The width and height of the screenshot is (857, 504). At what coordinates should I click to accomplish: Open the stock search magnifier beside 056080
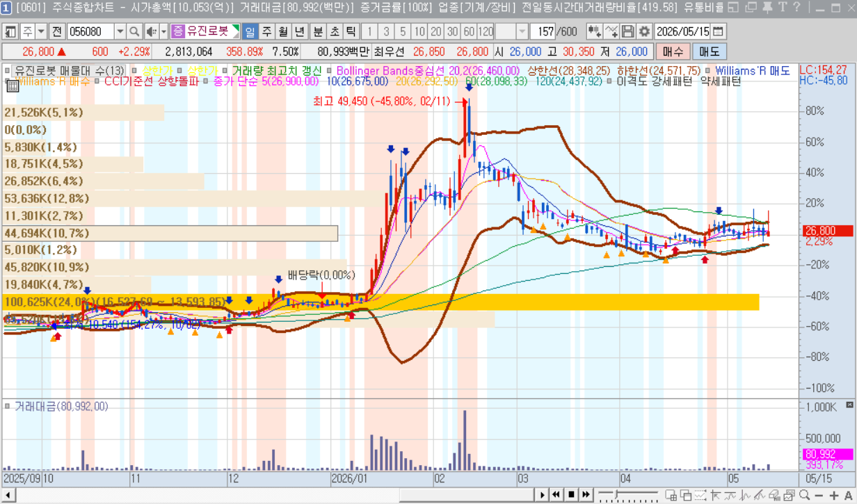tap(134, 32)
